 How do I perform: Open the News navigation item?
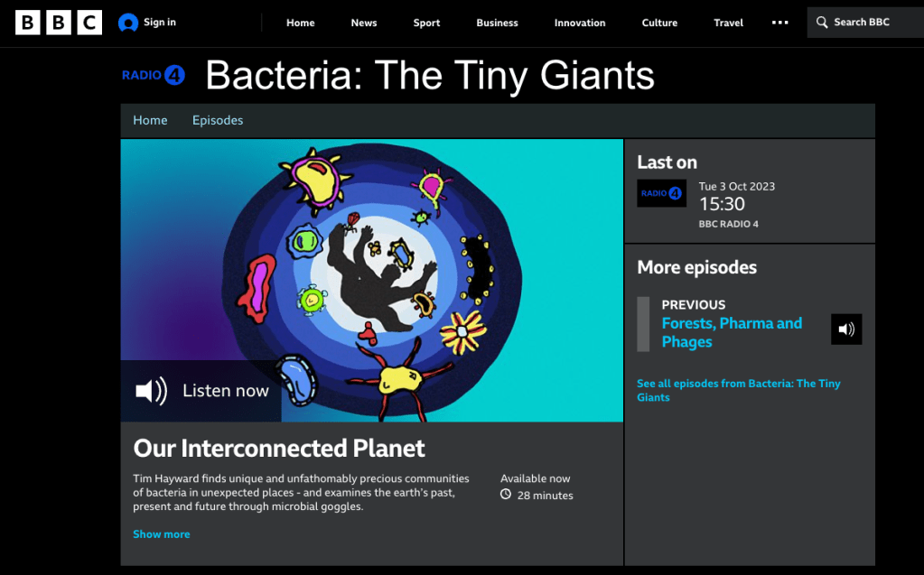[364, 23]
